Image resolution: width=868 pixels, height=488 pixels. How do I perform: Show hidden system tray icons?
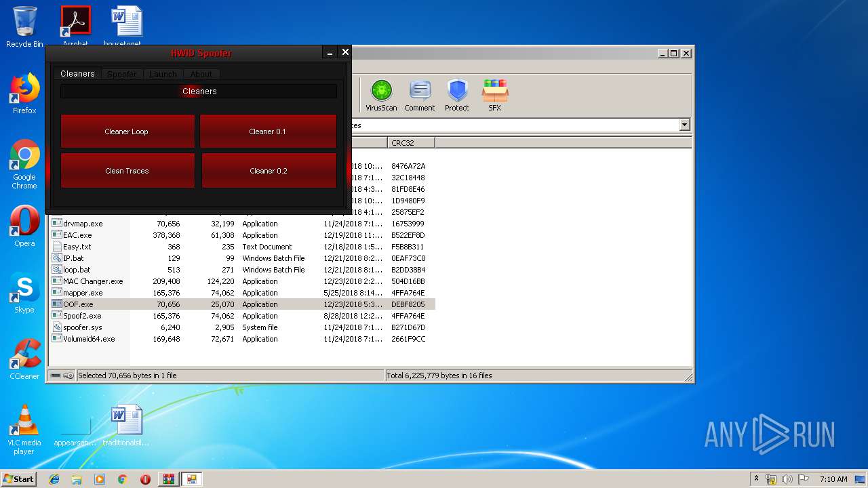(756, 479)
